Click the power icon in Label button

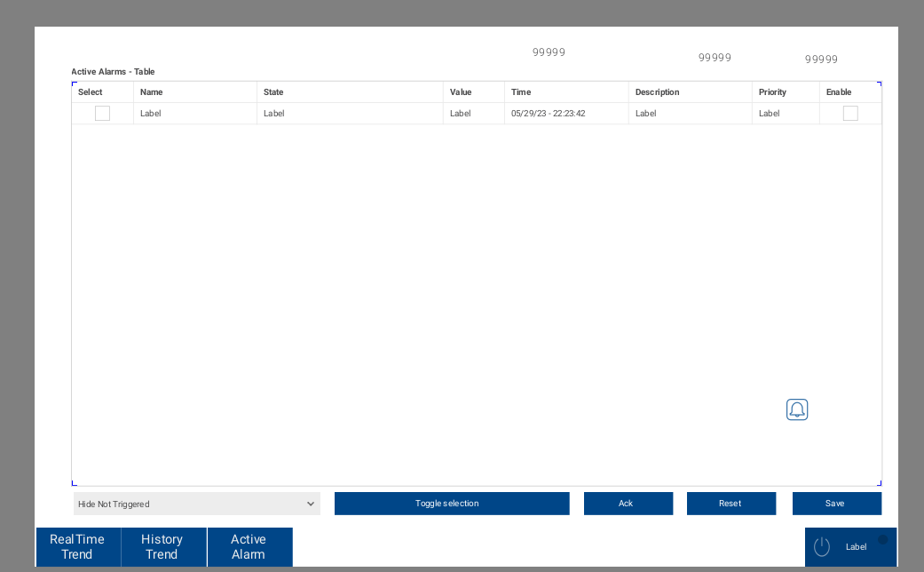tap(821, 546)
